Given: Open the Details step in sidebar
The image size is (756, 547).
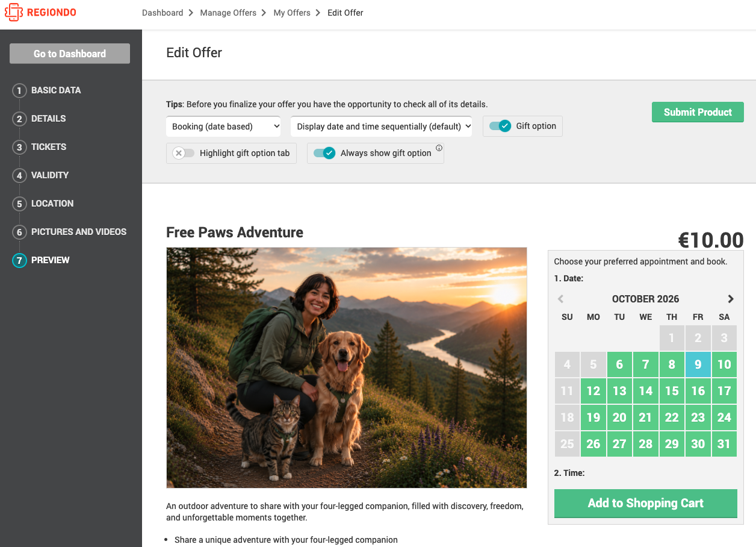Looking at the screenshot, I should (49, 119).
